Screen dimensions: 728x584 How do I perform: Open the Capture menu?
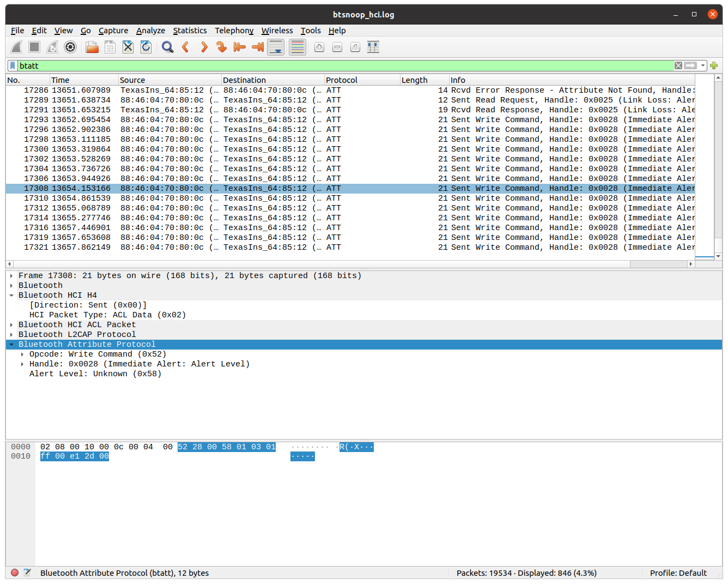[113, 31]
